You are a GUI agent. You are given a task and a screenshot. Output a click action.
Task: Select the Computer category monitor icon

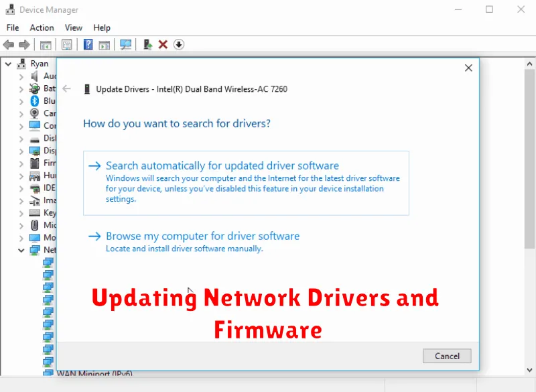(x=35, y=126)
